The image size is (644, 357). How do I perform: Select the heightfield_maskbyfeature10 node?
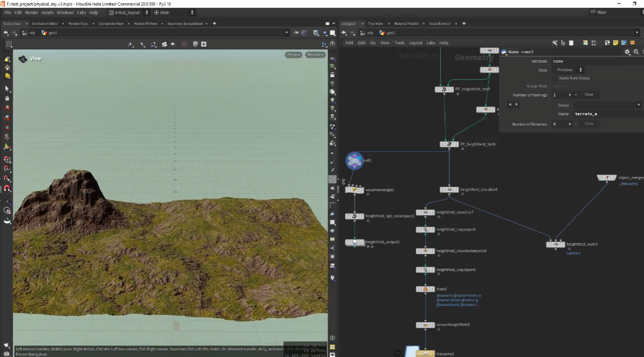point(425,251)
